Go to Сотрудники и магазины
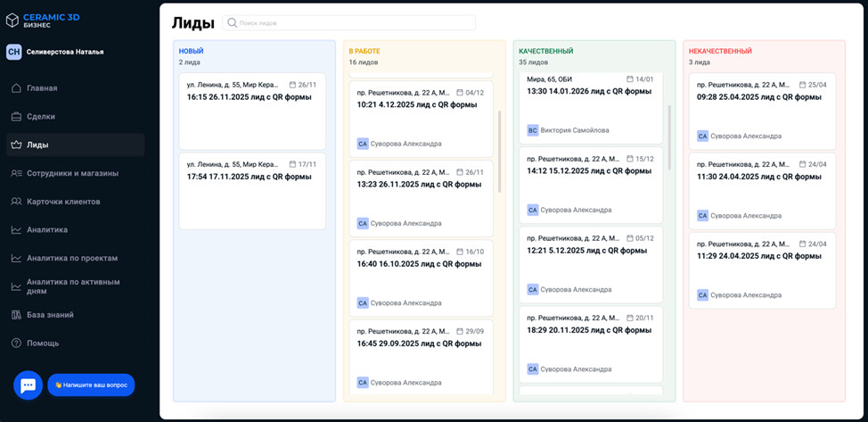The width and height of the screenshot is (868, 422). point(75,173)
